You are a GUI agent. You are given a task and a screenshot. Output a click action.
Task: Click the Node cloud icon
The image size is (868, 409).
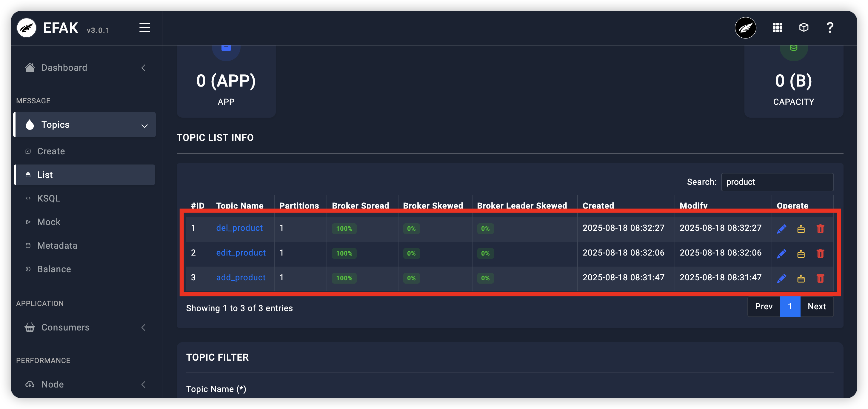[x=30, y=385]
